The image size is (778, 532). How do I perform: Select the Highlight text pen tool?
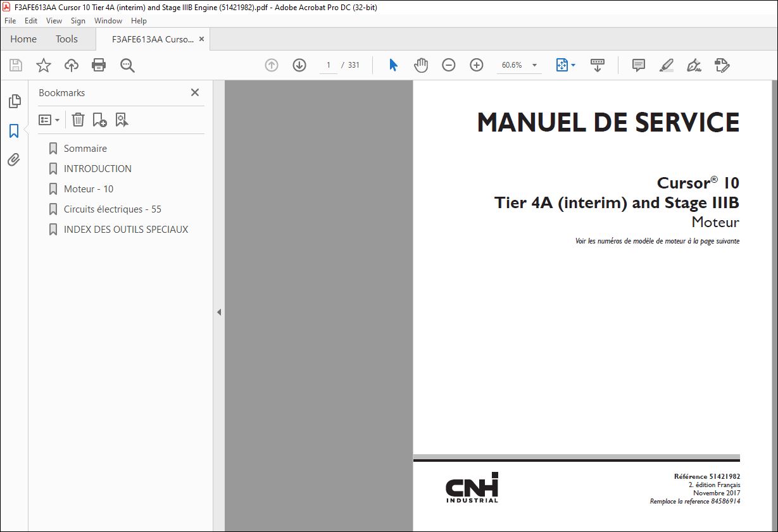click(x=666, y=65)
